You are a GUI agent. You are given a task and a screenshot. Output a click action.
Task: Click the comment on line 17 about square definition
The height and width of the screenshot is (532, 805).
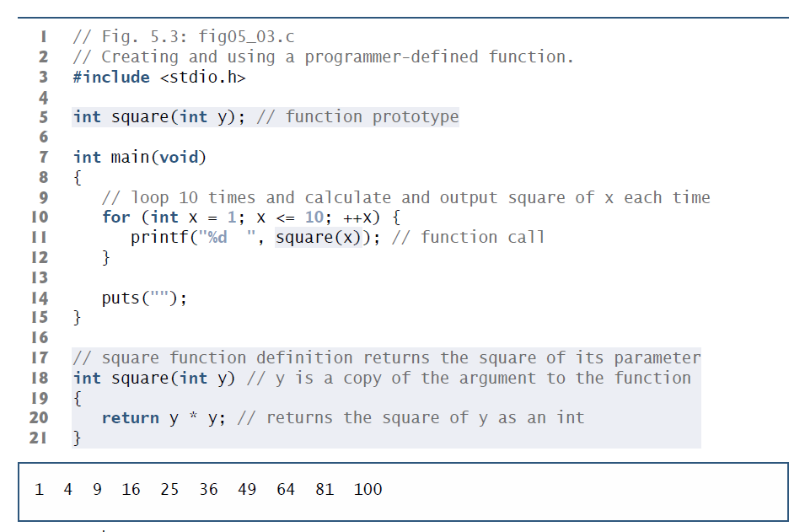tap(387, 358)
